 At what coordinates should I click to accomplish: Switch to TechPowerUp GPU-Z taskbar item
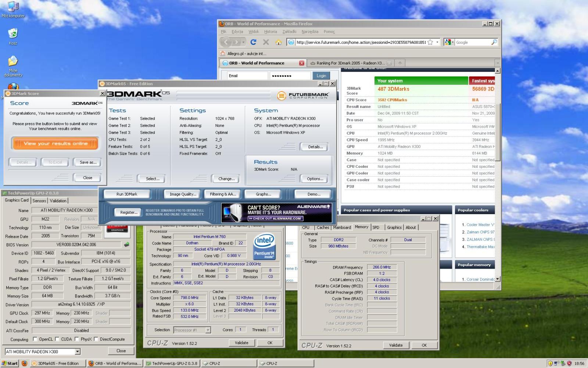(x=172, y=363)
